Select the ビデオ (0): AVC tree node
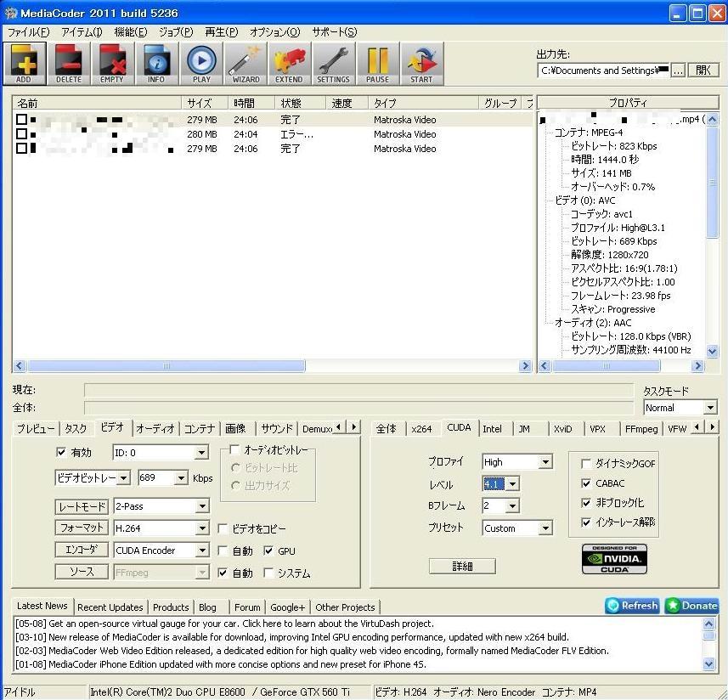728x700 pixels. coord(585,200)
